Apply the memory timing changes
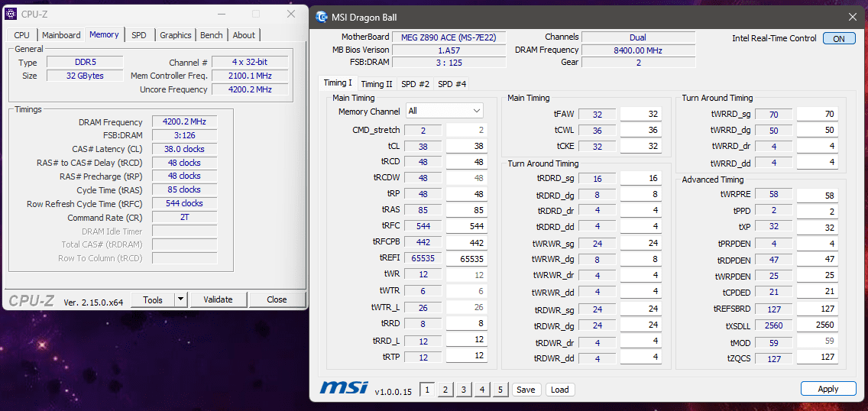868x411 pixels. tap(828, 389)
